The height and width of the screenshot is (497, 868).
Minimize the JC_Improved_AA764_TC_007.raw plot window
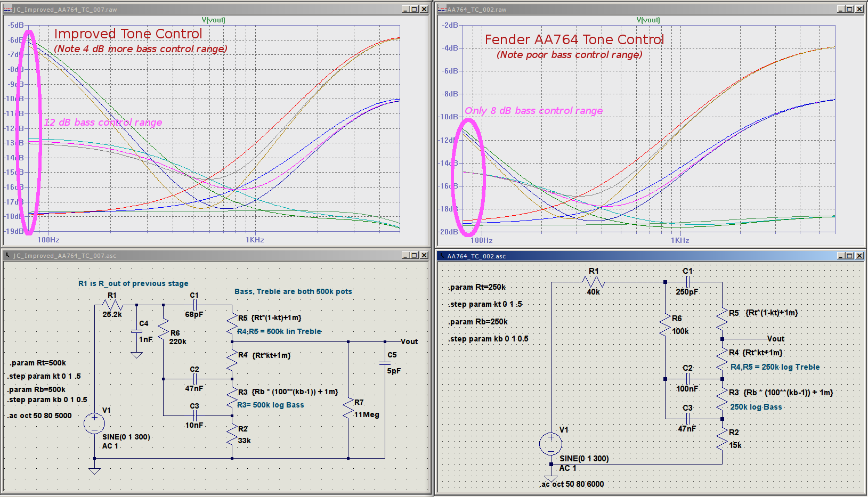tap(405, 9)
